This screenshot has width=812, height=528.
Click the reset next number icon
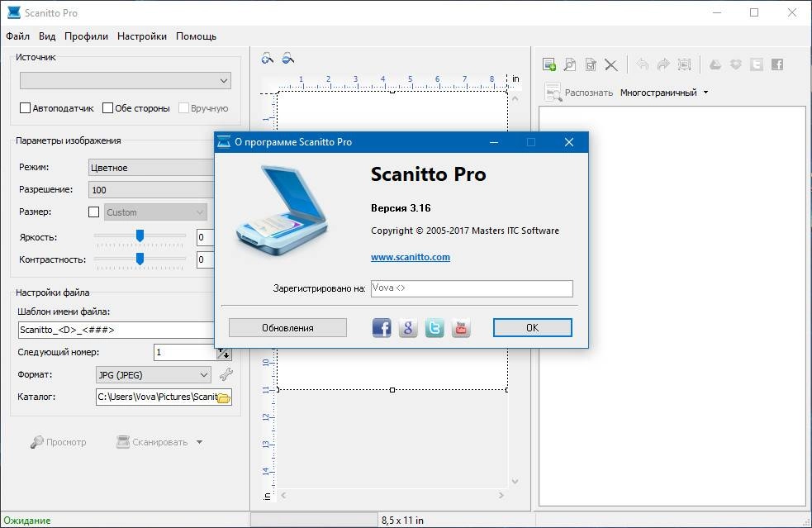(x=224, y=353)
